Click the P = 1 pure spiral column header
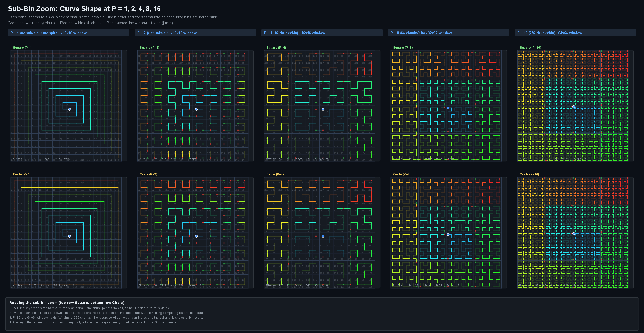The width and height of the screenshot is (644, 333). [69, 33]
